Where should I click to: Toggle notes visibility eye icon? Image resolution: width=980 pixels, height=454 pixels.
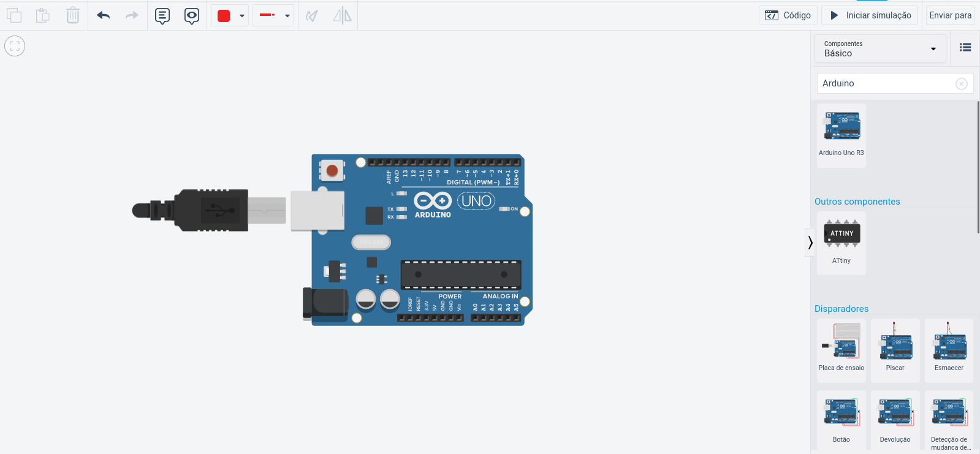pos(192,16)
